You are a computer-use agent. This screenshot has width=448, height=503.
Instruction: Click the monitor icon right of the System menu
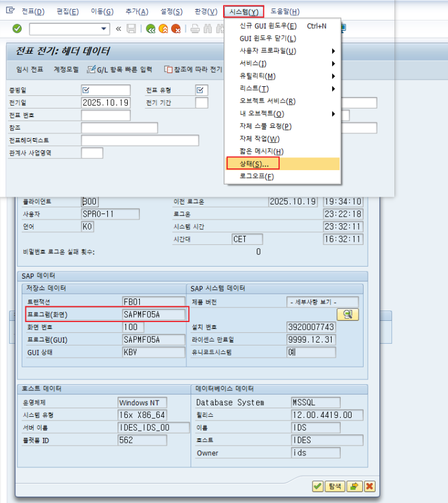tap(344, 28)
